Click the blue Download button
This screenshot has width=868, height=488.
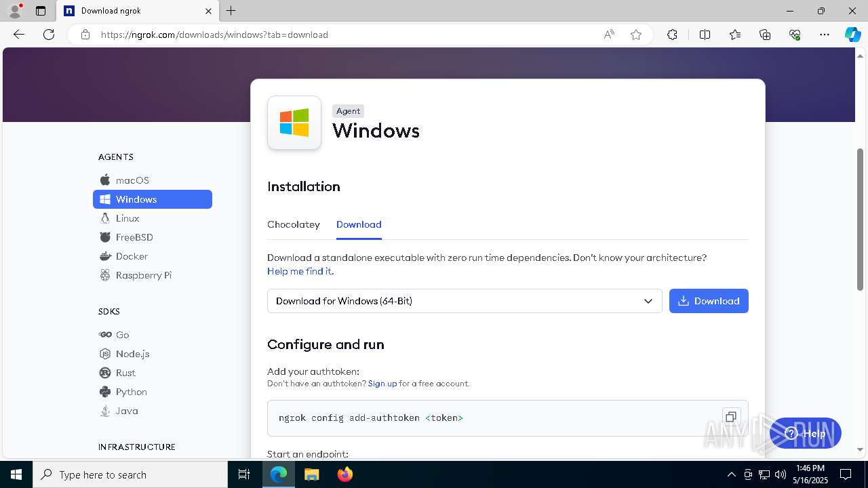[x=709, y=301]
